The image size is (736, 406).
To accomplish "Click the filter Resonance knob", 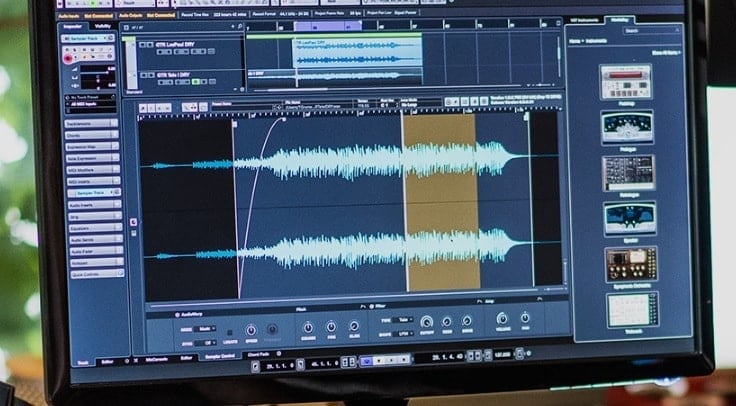I will tap(446, 321).
